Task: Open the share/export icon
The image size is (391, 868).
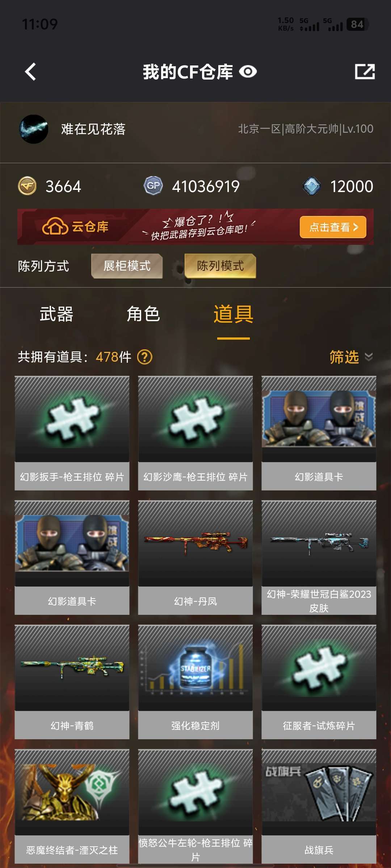Action: tap(365, 72)
